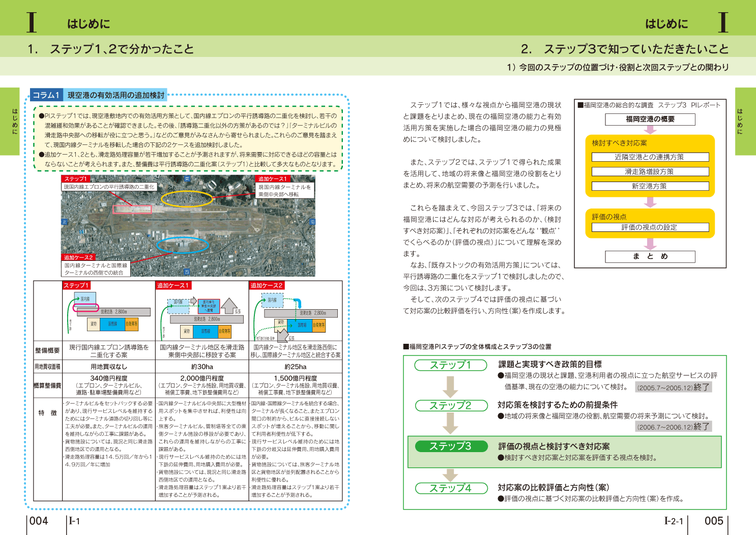The image size is (756, 535).
Task: Click the '約30ha' table cell
Action: point(202,367)
